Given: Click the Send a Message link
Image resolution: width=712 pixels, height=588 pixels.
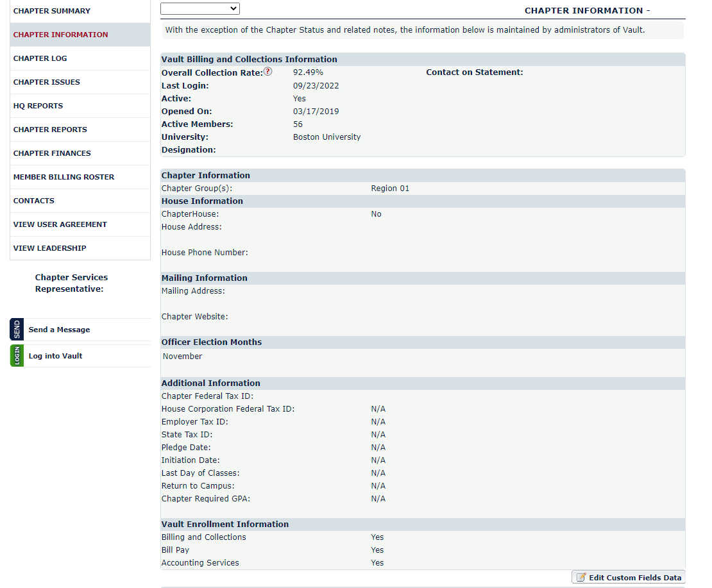Looking at the screenshot, I should point(59,329).
